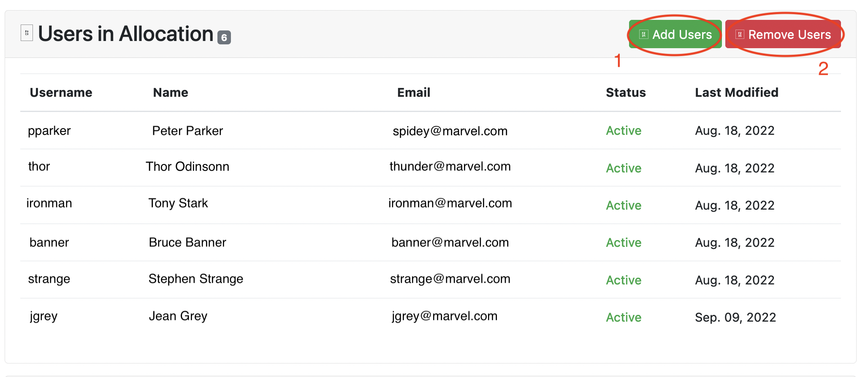Click the red Remove Users button
The image size is (868, 377).
click(783, 34)
